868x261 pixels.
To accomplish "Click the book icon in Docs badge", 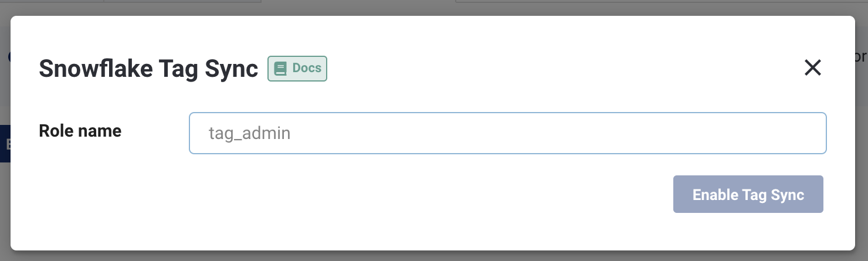I will [x=280, y=69].
